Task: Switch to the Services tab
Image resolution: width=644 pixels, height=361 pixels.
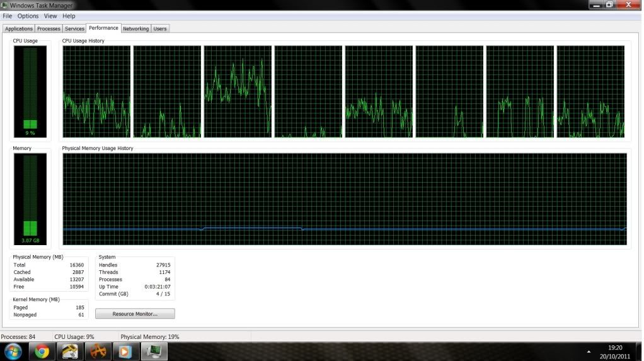Action: 74,29
